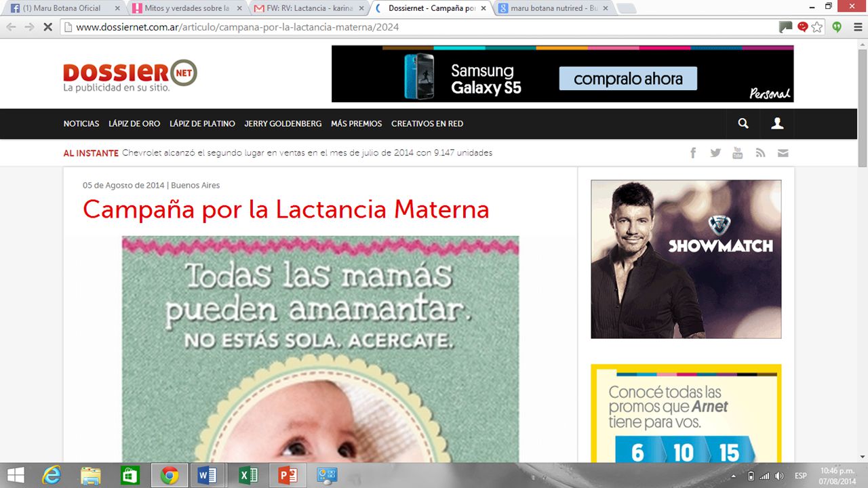Click the red chat extension icon
The image size is (868, 488).
803,27
